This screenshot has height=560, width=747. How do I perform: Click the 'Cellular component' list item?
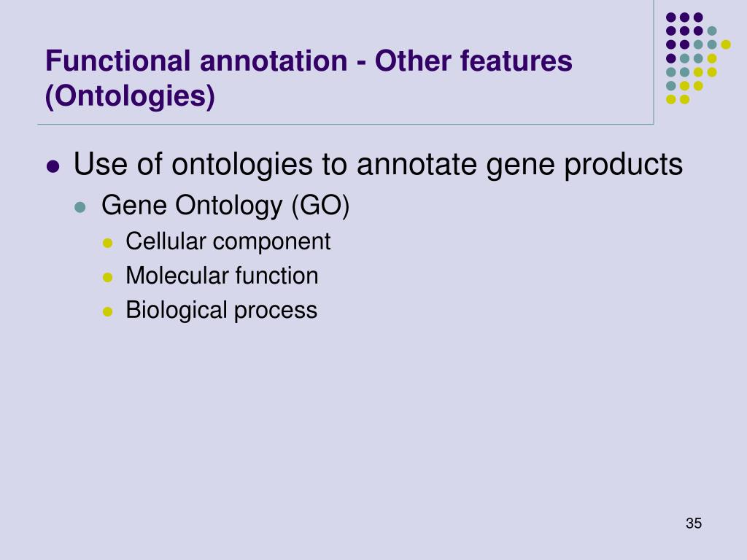228,241
